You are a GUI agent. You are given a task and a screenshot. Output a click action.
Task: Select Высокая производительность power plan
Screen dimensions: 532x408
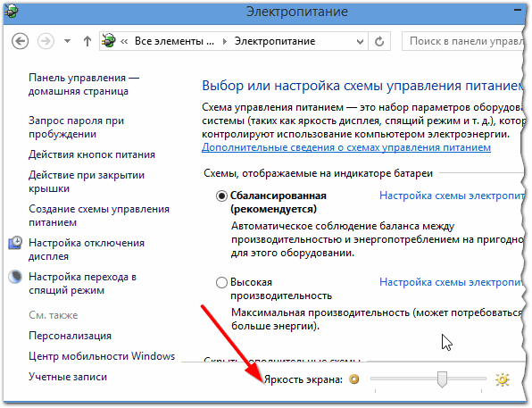(x=221, y=282)
